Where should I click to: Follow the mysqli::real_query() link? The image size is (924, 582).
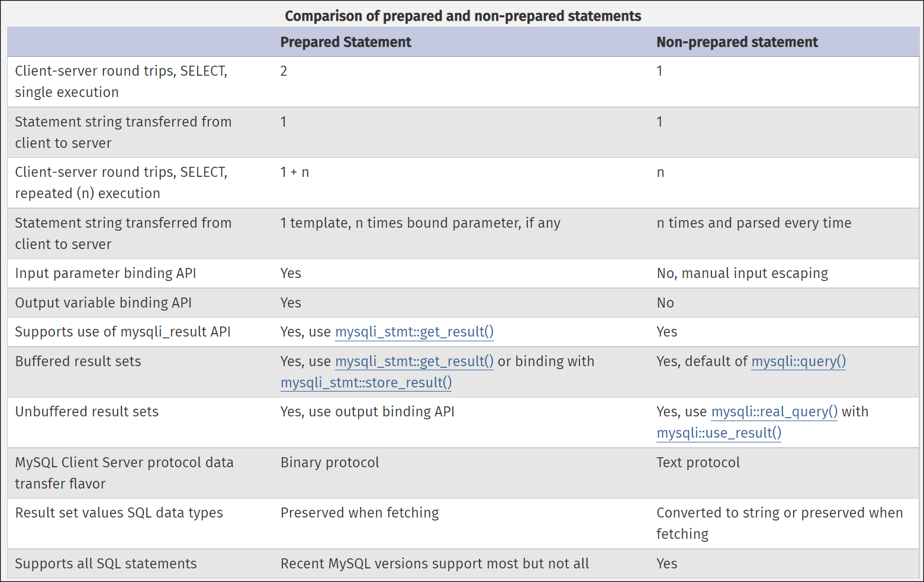coord(774,412)
